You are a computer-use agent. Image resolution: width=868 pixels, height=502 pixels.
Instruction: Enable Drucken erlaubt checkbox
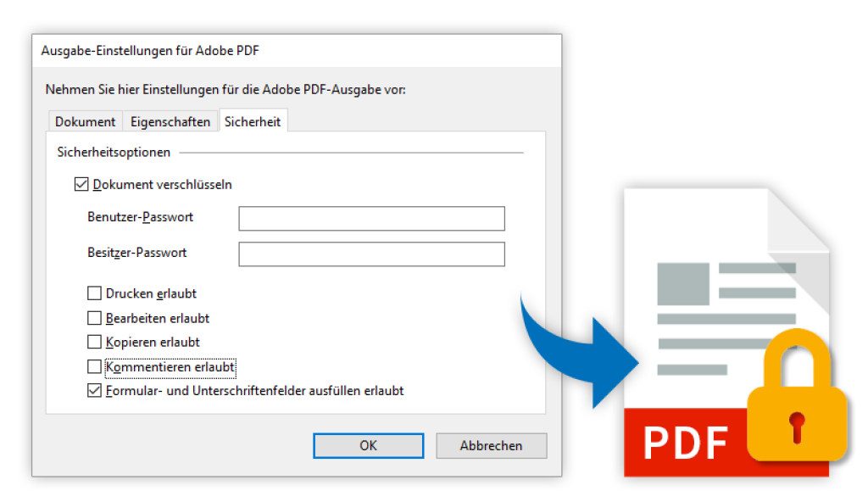click(x=95, y=293)
